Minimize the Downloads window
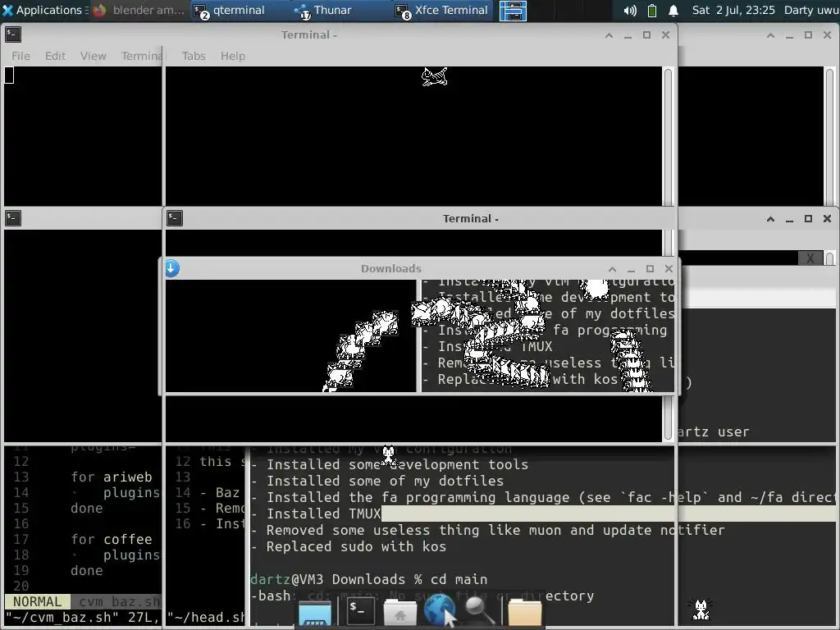The height and width of the screenshot is (630, 840). tap(631, 269)
